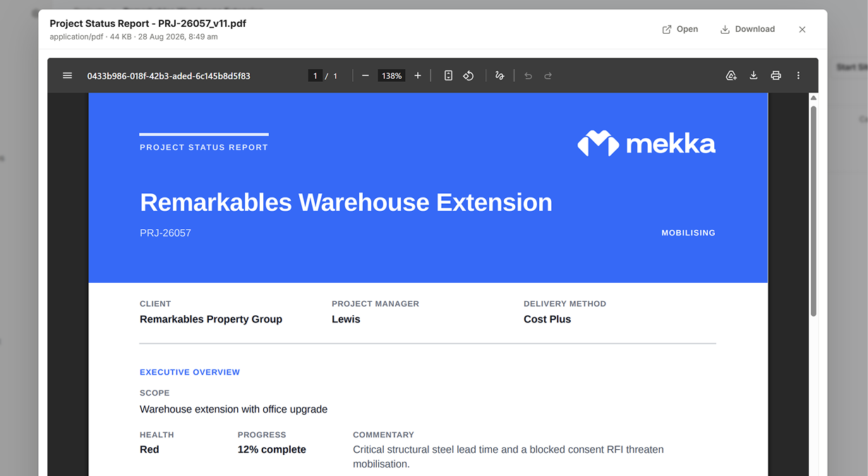Open the viewer more actions menu
868x476 pixels.
(x=798, y=75)
